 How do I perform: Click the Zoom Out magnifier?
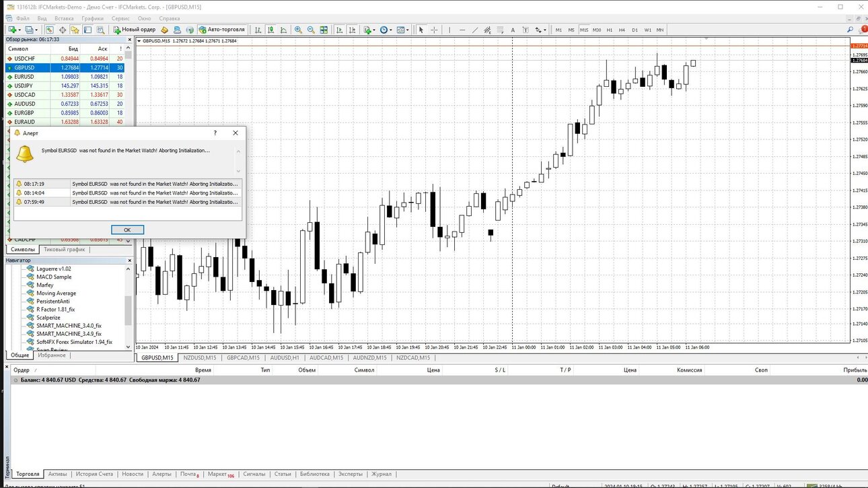tap(311, 30)
